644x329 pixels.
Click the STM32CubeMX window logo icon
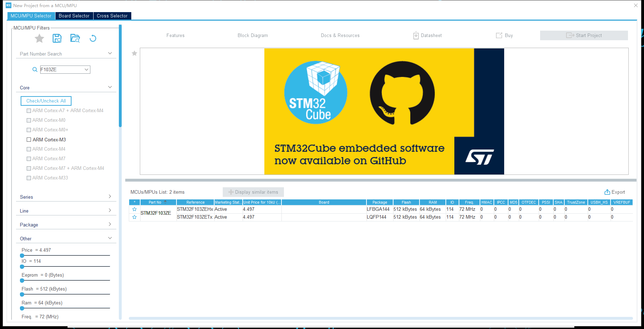pyautogui.click(x=9, y=5)
